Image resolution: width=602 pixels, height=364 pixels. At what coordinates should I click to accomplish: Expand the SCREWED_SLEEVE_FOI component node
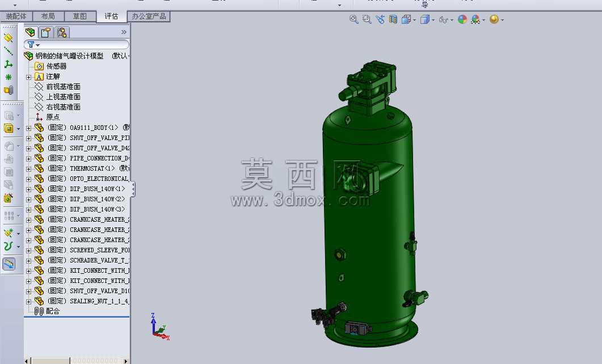click(x=28, y=251)
